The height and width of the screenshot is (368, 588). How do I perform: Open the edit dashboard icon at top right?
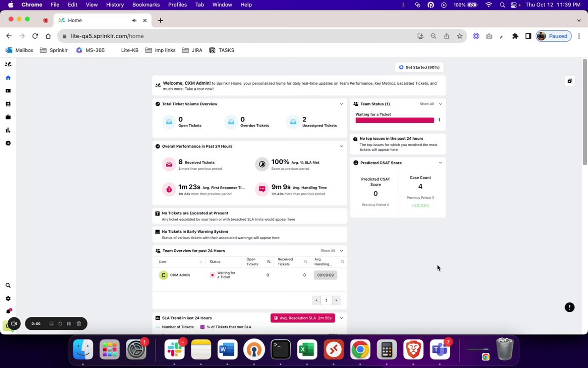click(x=570, y=81)
